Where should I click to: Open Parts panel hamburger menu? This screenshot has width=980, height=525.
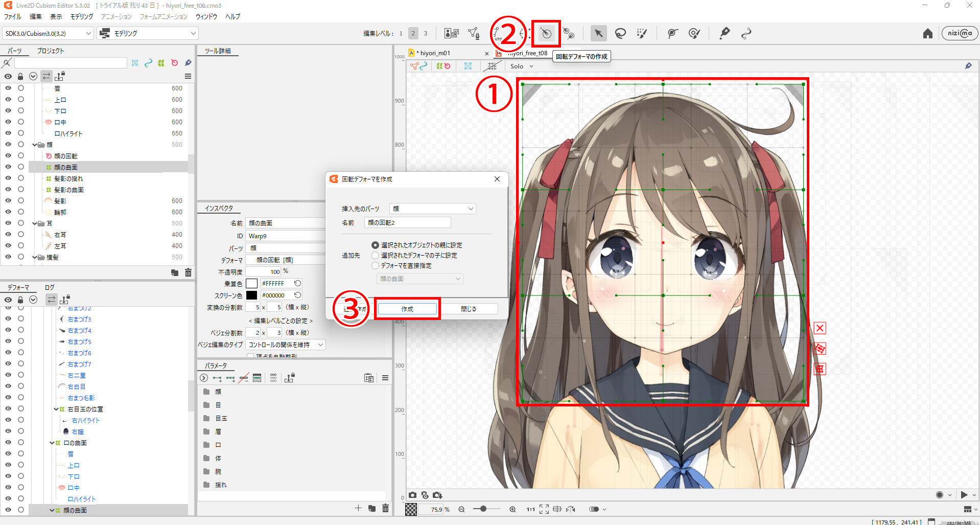coord(188,76)
